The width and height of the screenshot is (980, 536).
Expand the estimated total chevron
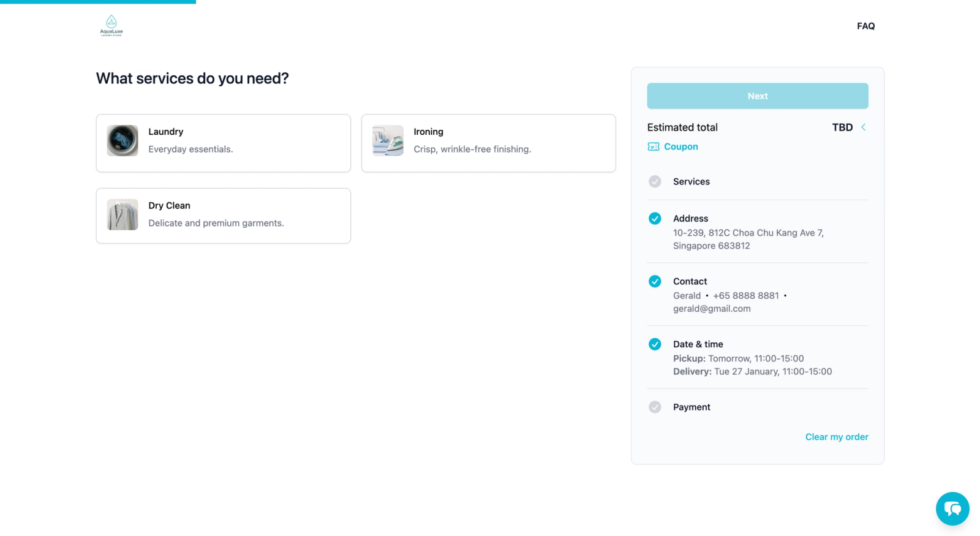(863, 127)
